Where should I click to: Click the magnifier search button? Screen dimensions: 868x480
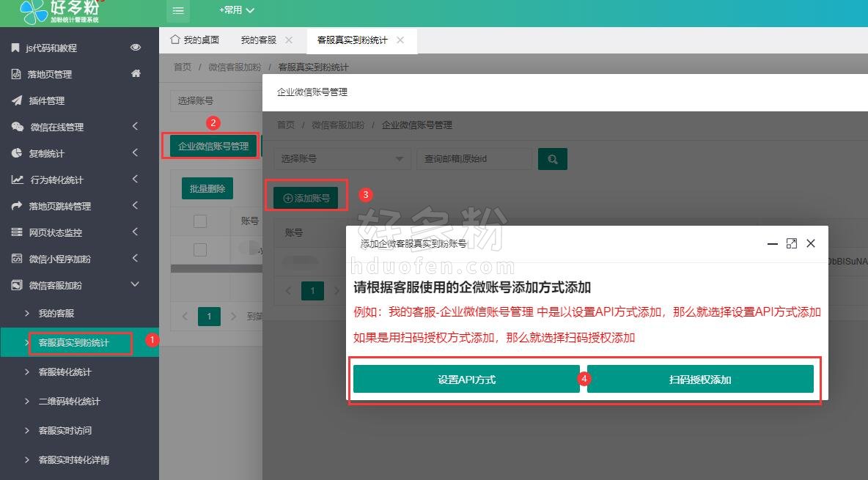(553, 158)
